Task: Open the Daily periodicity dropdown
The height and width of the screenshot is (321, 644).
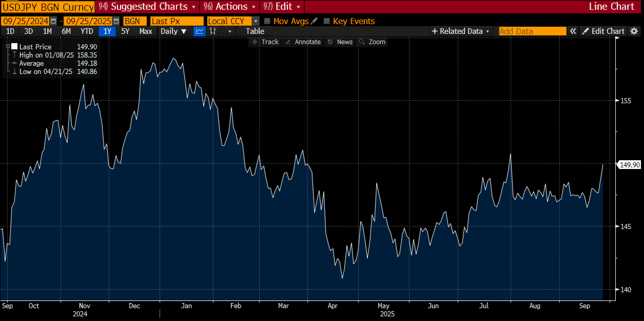Action: click(173, 31)
